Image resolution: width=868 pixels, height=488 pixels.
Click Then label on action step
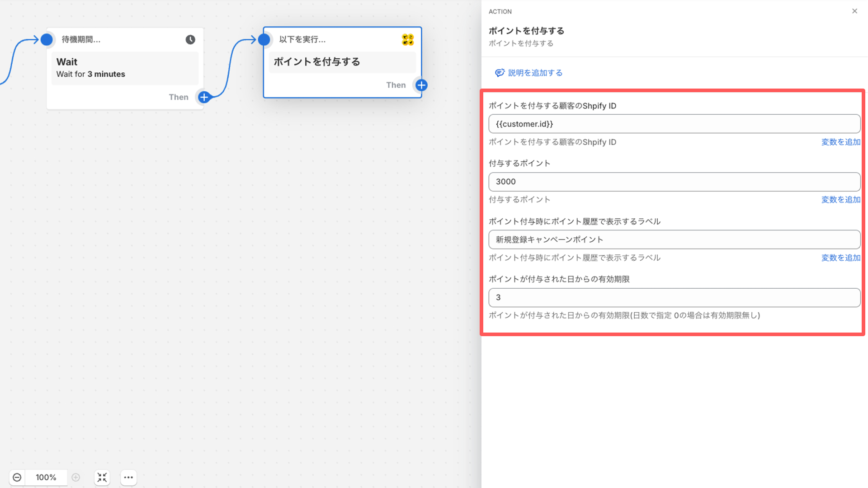pos(396,85)
